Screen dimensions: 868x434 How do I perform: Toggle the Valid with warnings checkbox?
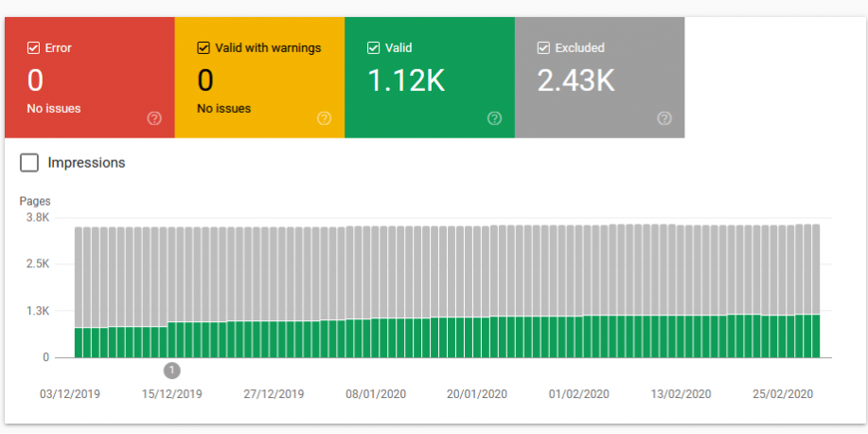click(x=204, y=47)
